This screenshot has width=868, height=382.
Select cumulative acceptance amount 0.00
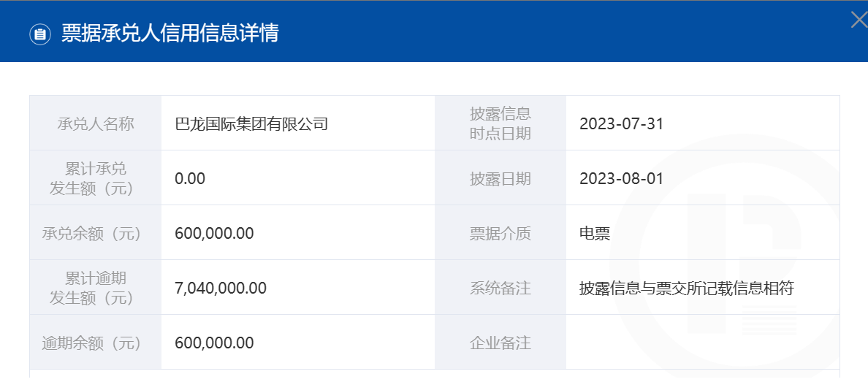(x=190, y=178)
